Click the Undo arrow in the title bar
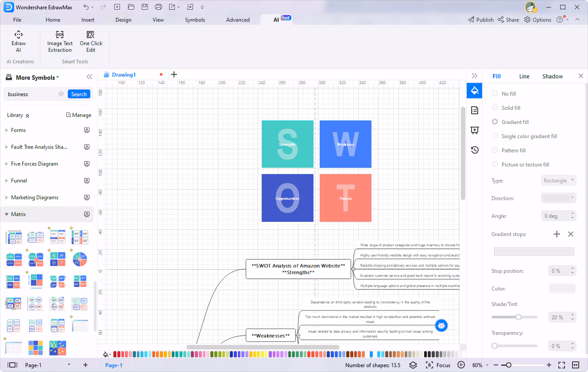Screen dimensions: 588x372 [86, 7]
